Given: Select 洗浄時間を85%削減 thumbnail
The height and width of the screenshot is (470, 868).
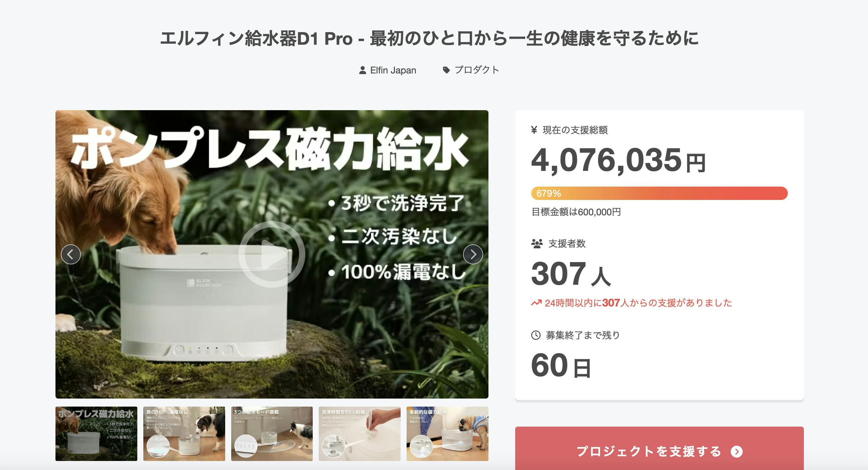Looking at the screenshot, I should pyautogui.click(x=359, y=434).
